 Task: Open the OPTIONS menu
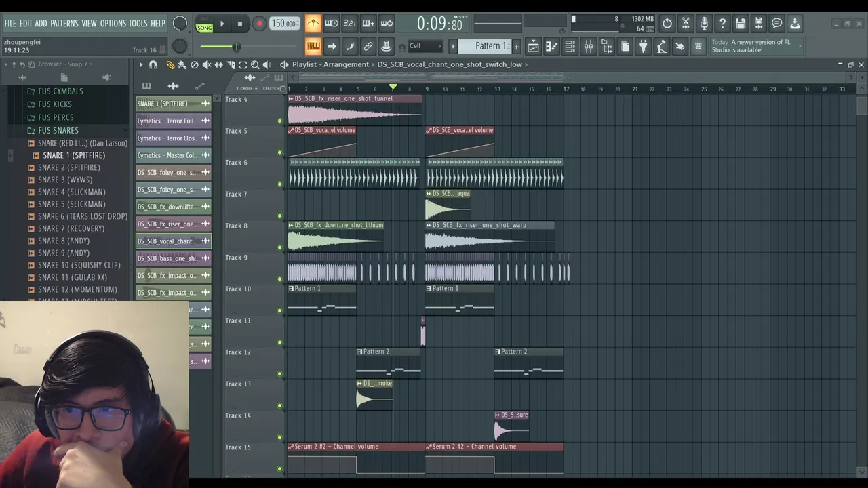113,23
